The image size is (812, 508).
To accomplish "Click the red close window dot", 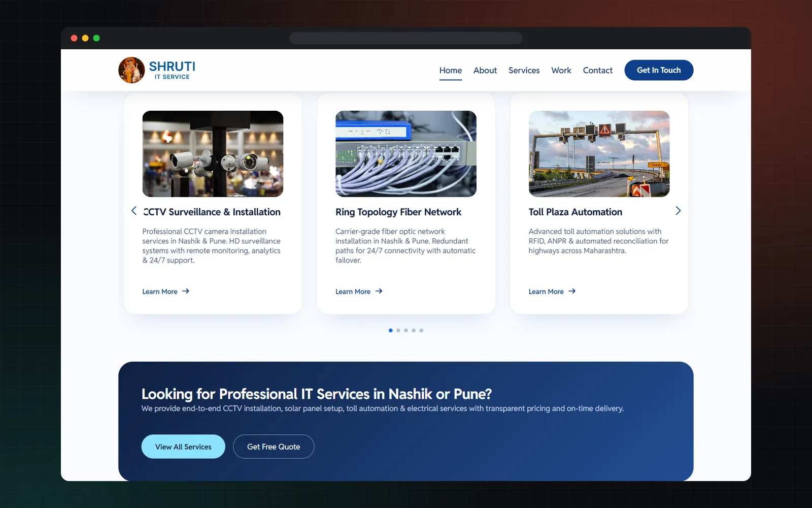I will click(x=74, y=38).
